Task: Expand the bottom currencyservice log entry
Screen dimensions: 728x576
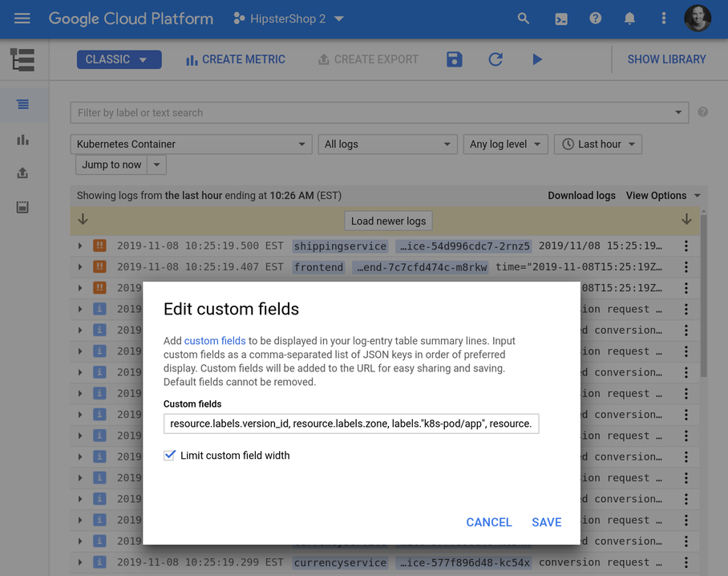Action: click(80, 562)
